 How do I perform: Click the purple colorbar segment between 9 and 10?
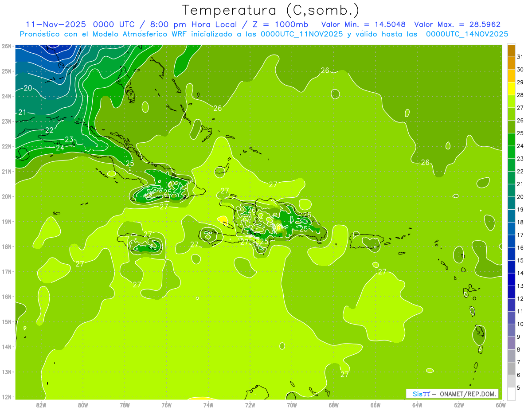point(511,330)
